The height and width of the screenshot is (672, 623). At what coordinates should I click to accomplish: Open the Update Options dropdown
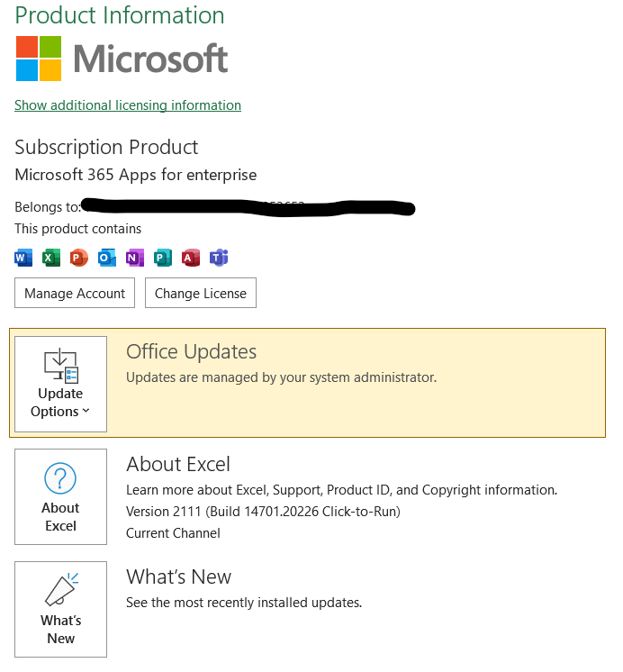[61, 384]
